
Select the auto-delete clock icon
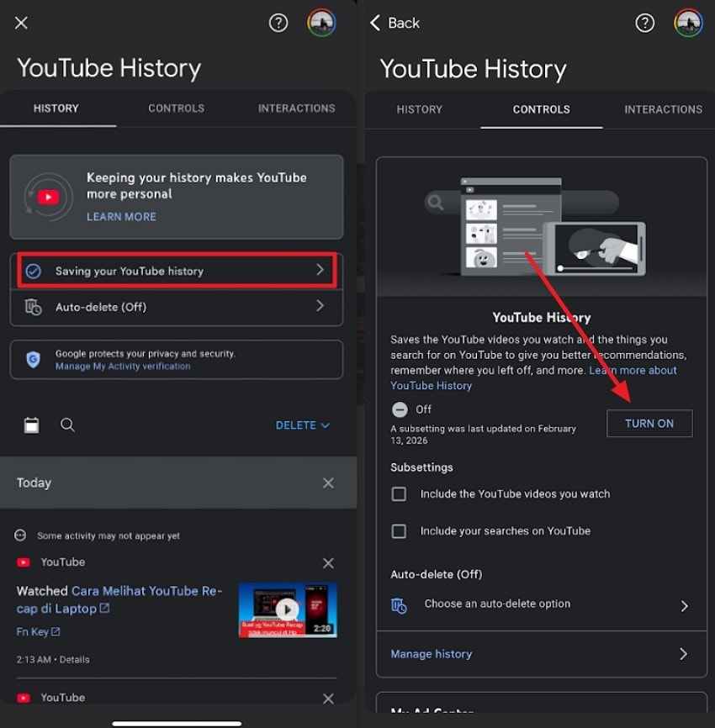[x=34, y=307]
